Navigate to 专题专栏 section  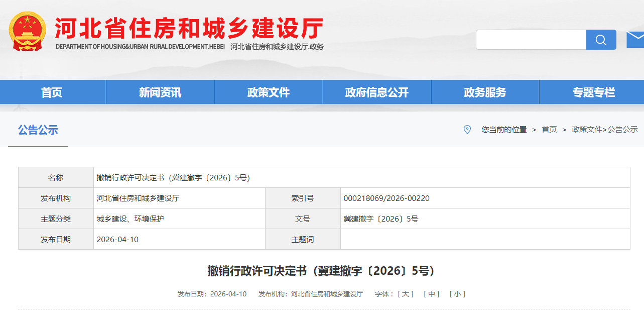tap(593, 92)
